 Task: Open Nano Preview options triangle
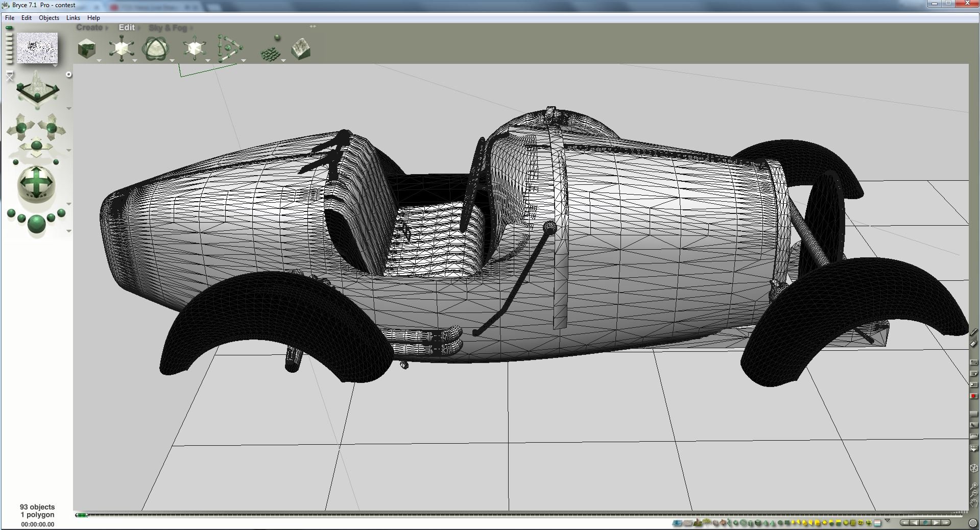point(55,65)
